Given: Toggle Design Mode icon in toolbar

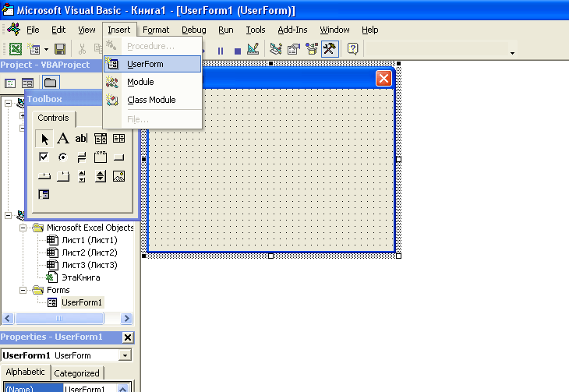Looking at the screenshot, I should [x=253, y=48].
